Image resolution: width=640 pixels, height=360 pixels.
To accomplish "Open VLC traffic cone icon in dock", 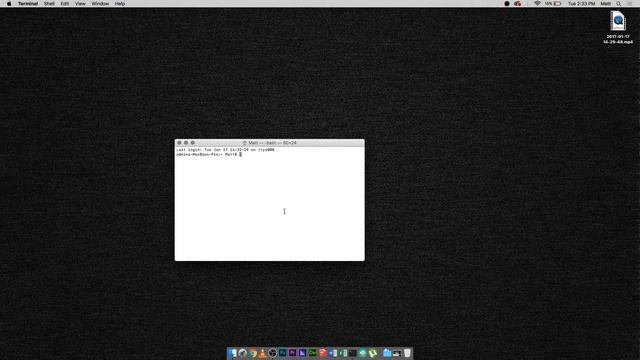I will 262,353.
